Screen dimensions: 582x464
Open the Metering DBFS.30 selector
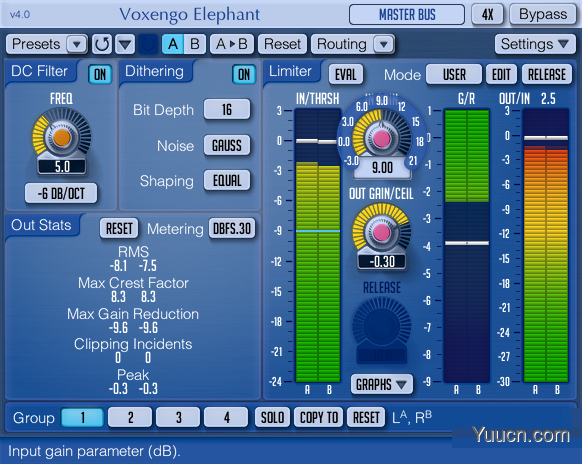point(232,228)
